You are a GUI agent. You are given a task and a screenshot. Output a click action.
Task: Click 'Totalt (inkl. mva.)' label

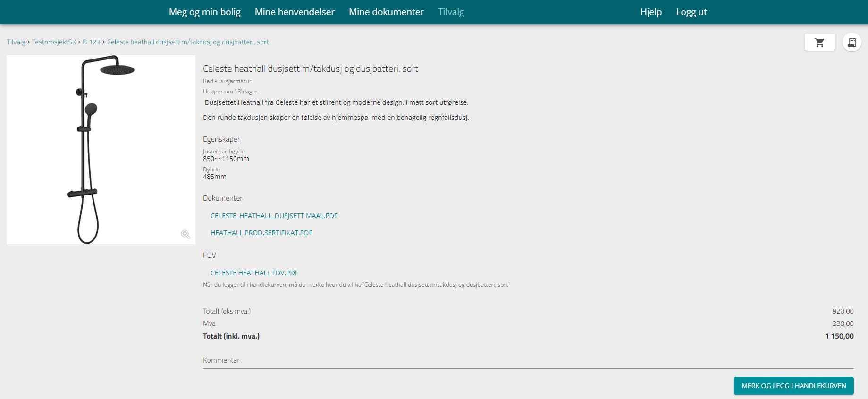click(231, 336)
